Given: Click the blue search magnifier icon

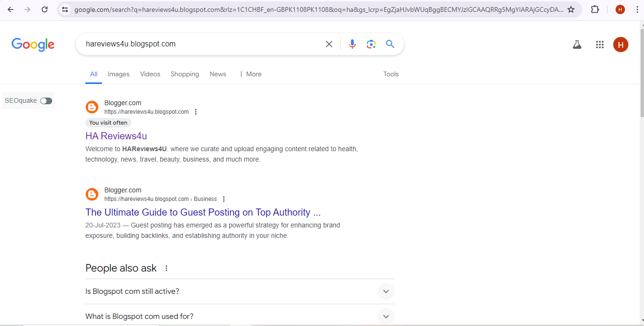Looking at the screenshot, I should (390, 44).
